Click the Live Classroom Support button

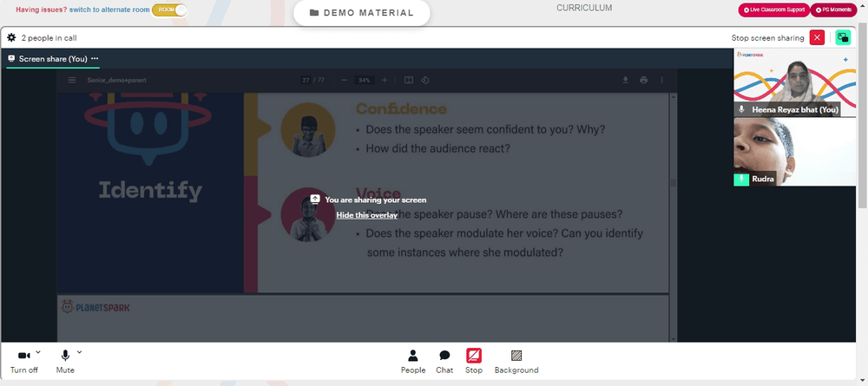[x=773, y=10]
